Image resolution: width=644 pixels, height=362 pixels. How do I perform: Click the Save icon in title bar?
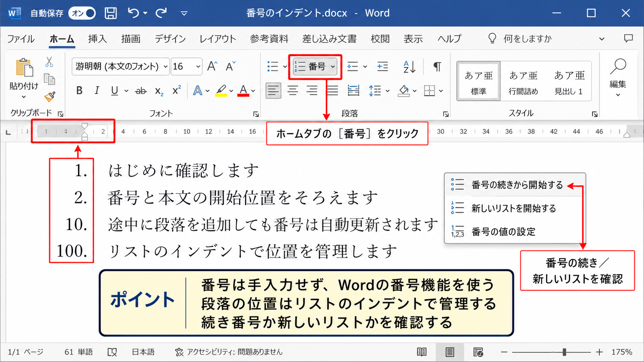click(111, 13)
